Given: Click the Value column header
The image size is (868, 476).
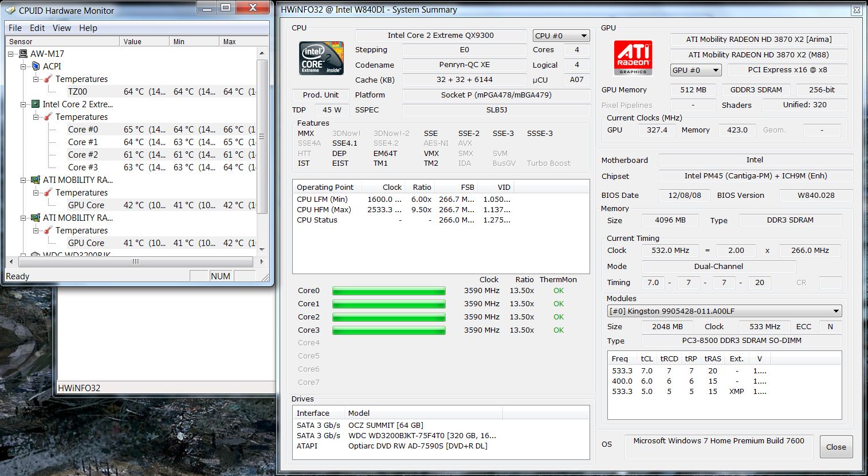Looking at the screenshot, I should (x=132, y=41).
